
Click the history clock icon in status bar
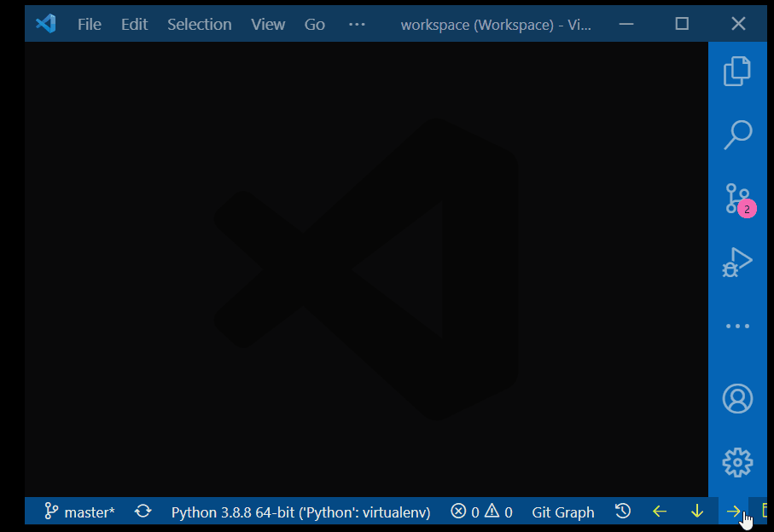point(623,512)
